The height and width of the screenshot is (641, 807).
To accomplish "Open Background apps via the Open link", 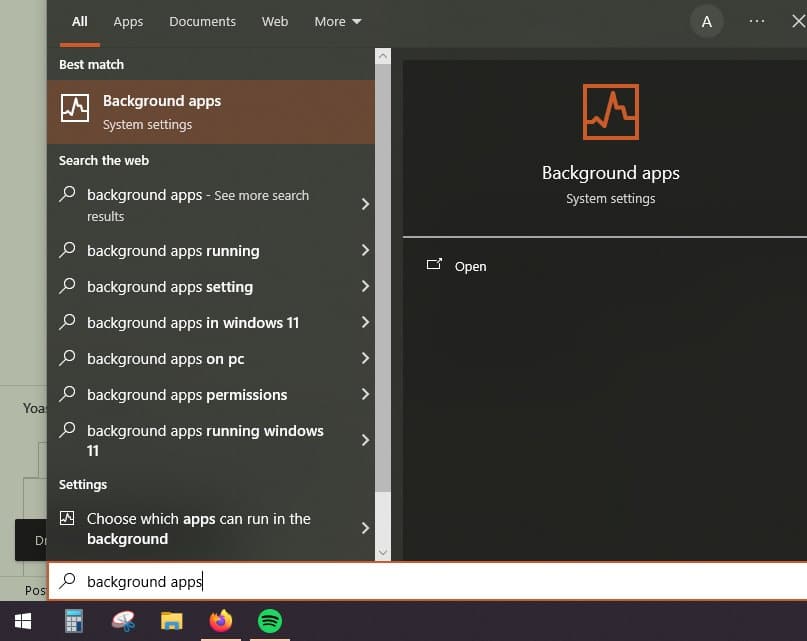I will pyautogui.click(x=470, y=267).
